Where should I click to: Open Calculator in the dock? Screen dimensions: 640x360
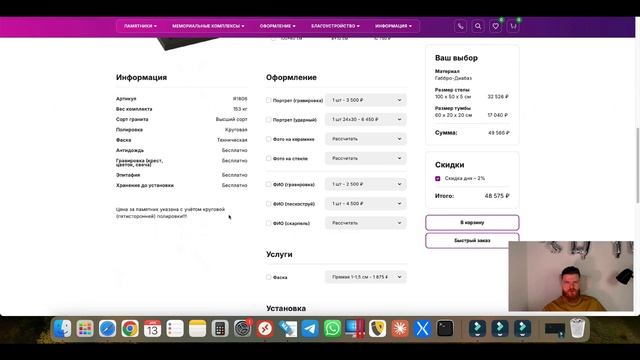pos(220,329)
